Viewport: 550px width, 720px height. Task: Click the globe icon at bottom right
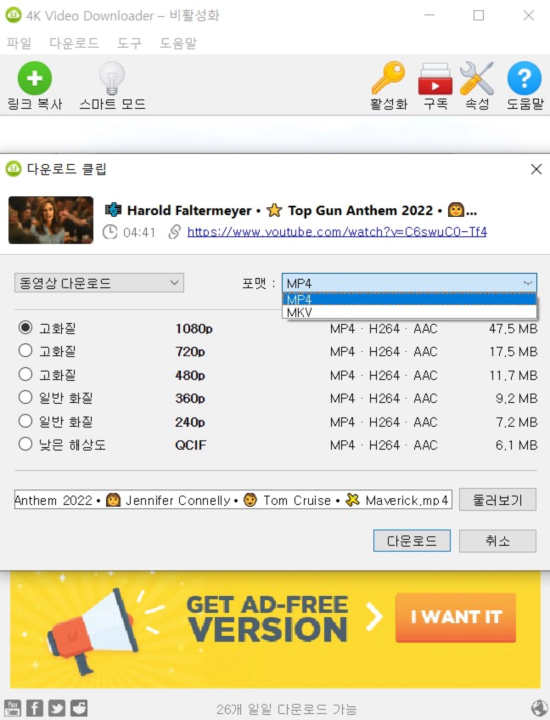539,709
